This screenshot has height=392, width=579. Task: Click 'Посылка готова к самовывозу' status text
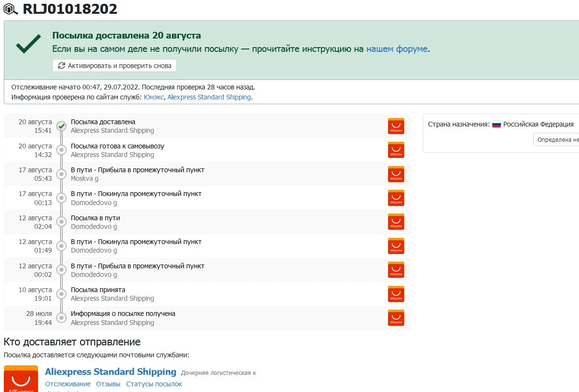(118, 146)
